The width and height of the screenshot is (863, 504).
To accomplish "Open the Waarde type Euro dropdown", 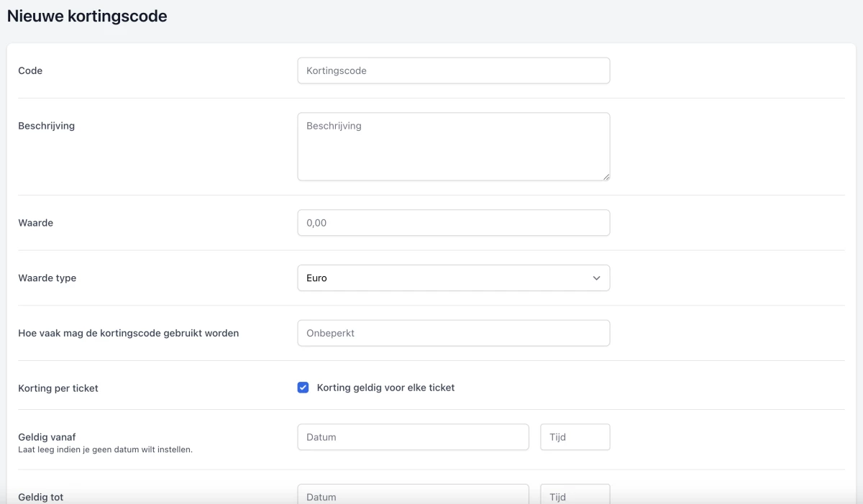I will pos(454,278).
